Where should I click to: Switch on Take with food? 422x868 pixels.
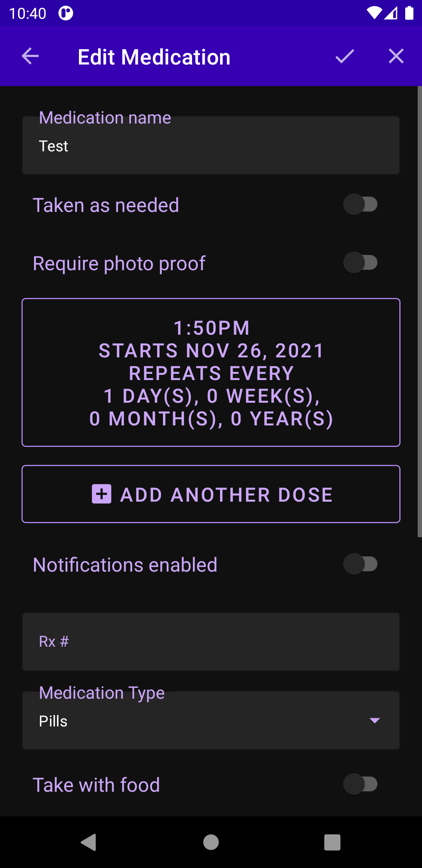pyautogui.click(x=360, y=784)
